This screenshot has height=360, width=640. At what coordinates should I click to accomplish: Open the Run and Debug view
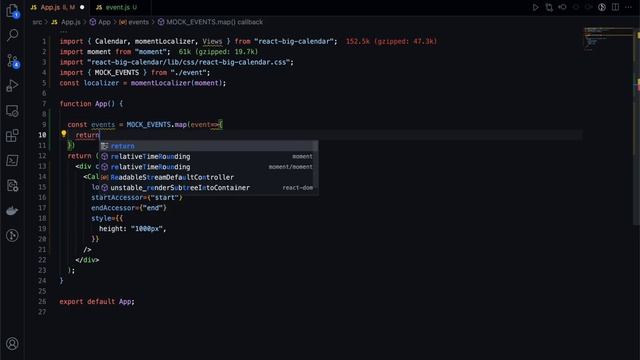pos(12,86)
